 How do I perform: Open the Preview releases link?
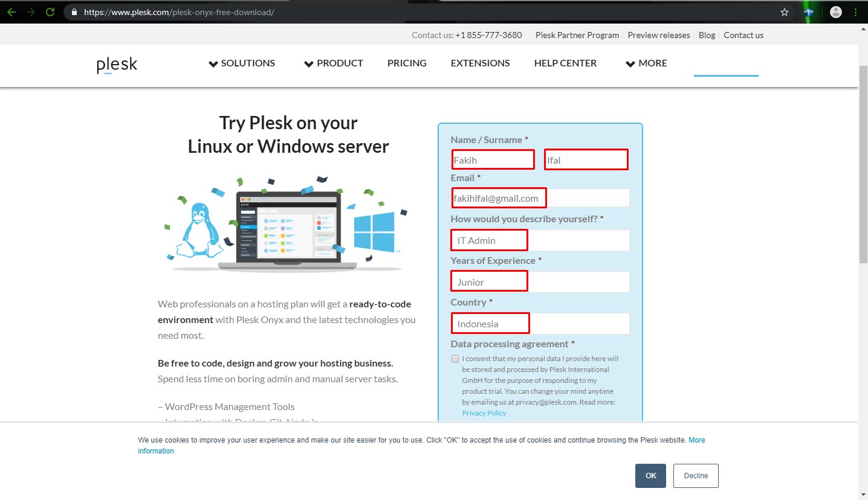click(x=659, y=35)
